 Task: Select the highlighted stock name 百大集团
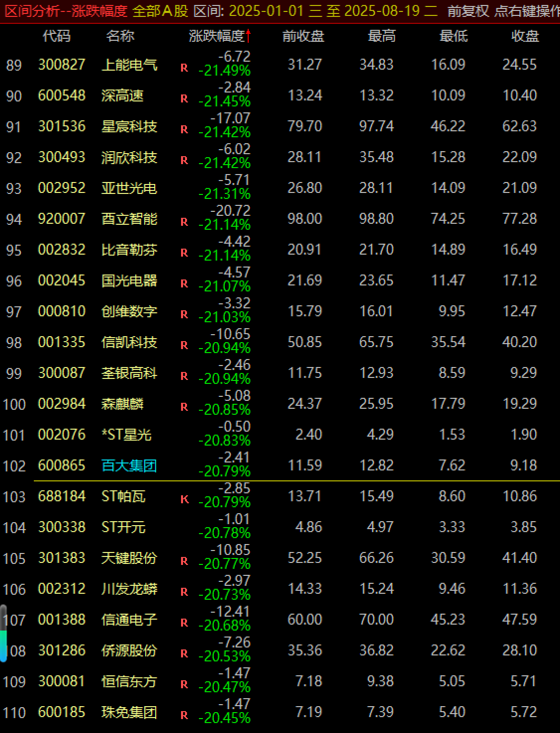click(129, 465)
